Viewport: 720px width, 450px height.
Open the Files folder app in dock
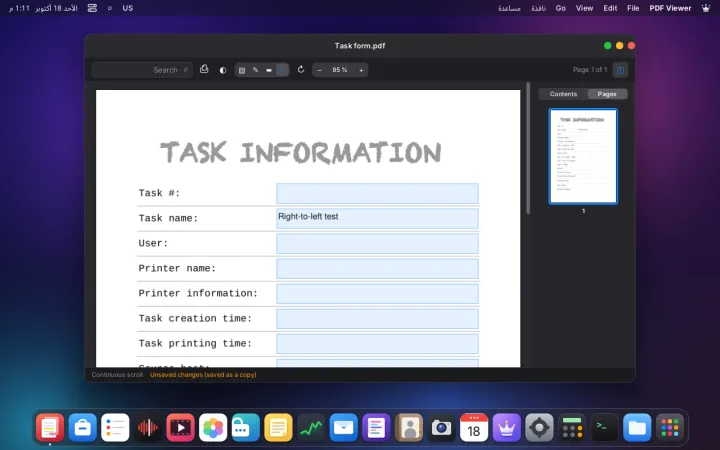637,428
